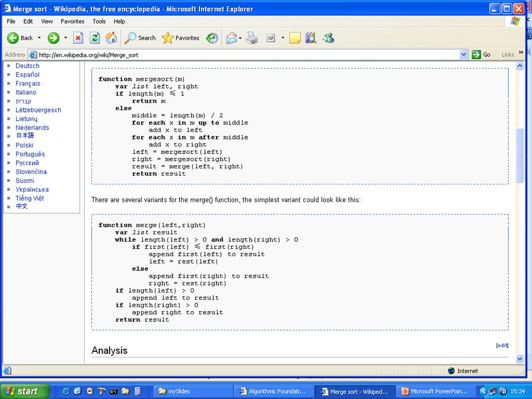
Task: Click the page icon in the address bar
Action: (33, 55)
